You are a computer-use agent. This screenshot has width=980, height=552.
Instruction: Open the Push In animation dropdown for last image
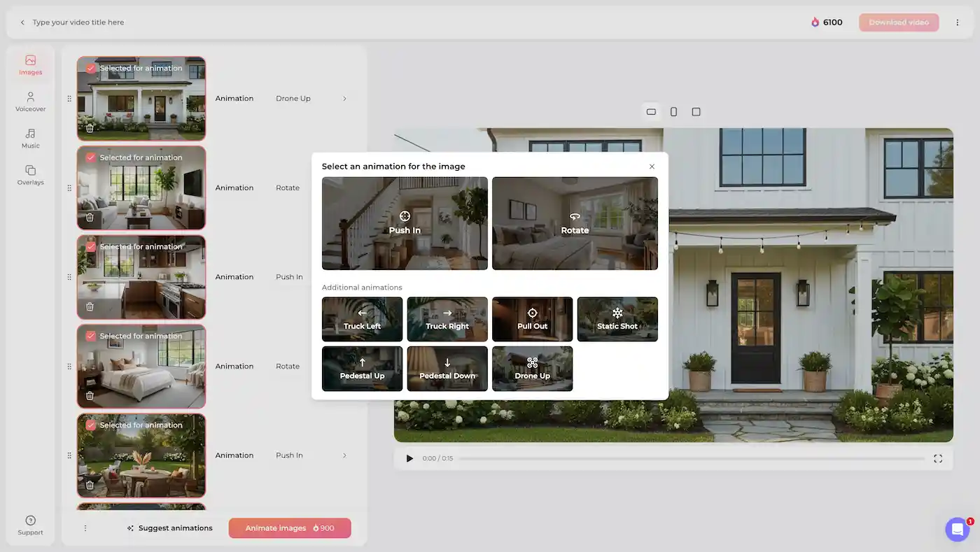click(x=344, y=455)
